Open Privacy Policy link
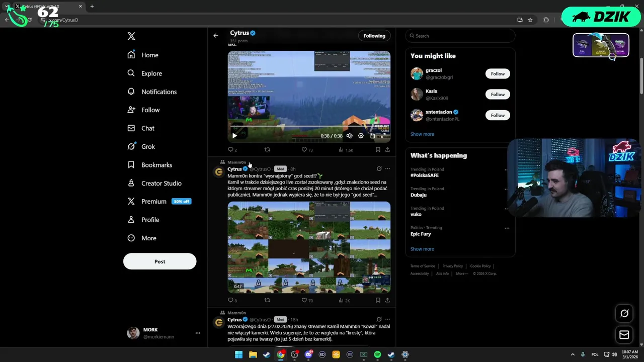Screen dimensions: 644x362 click(452, 266)
